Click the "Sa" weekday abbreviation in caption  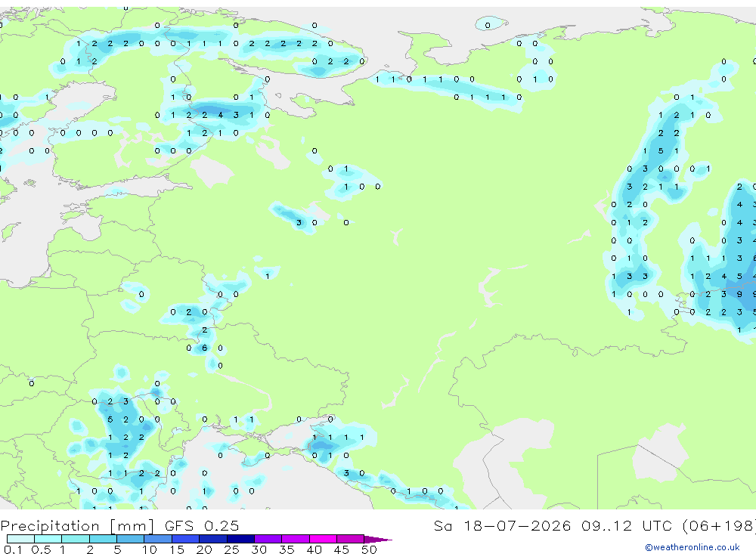[x=443, y=525]
